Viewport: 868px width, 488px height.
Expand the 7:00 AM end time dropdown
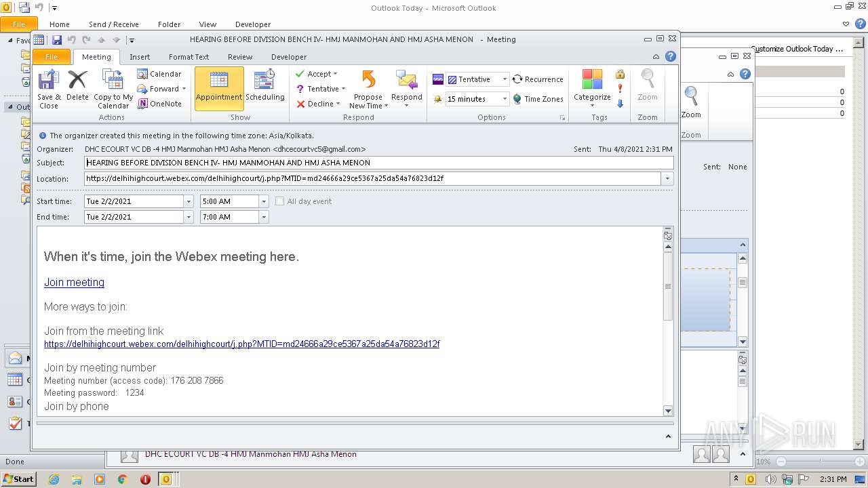point(264,217)
